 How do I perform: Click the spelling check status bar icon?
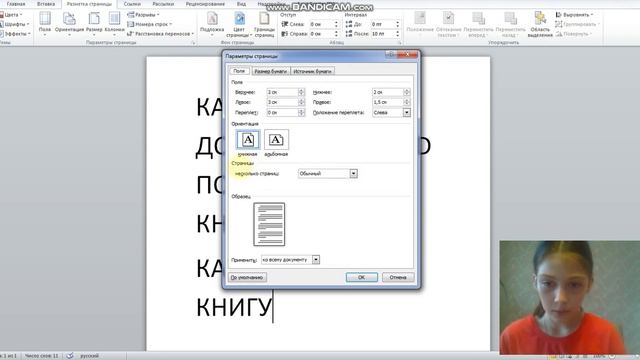70,356
